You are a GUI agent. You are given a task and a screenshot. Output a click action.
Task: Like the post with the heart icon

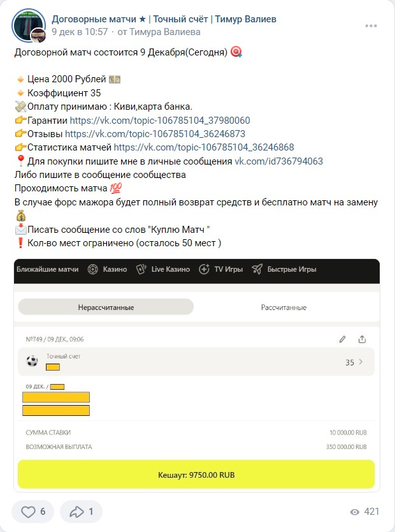pyautogui.click(x=29, y=512)
